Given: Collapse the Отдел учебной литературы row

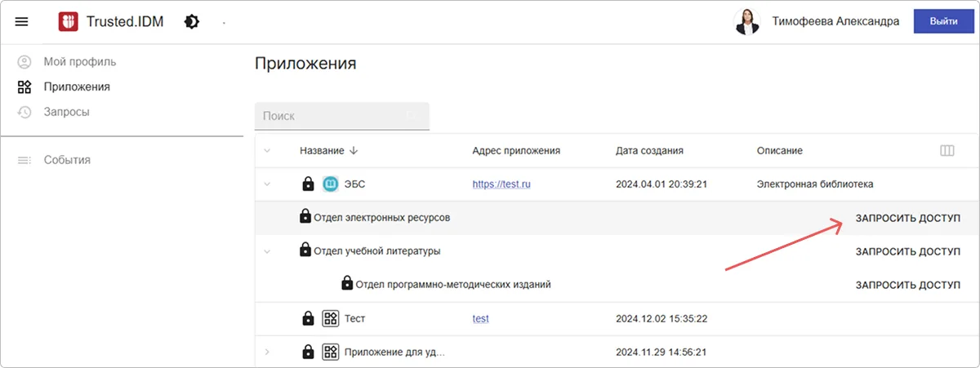Looking at the screenshot, I should click(266, 251).
